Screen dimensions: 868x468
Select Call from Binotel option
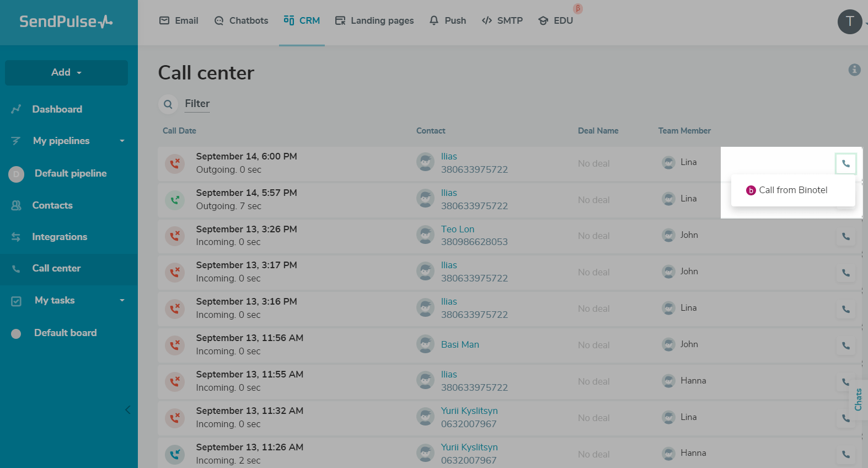pos(792,190)
